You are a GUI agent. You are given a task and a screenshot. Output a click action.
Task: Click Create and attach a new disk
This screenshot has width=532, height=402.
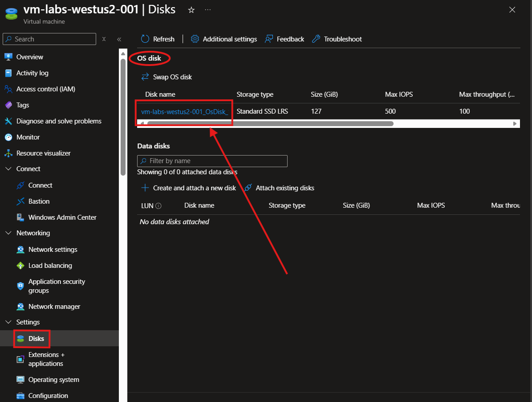194,188
